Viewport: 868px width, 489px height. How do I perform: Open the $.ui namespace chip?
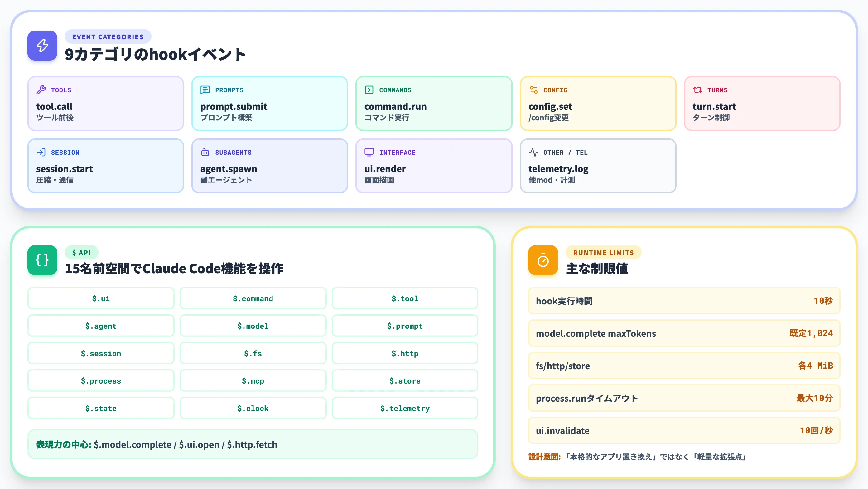[101, 298]
